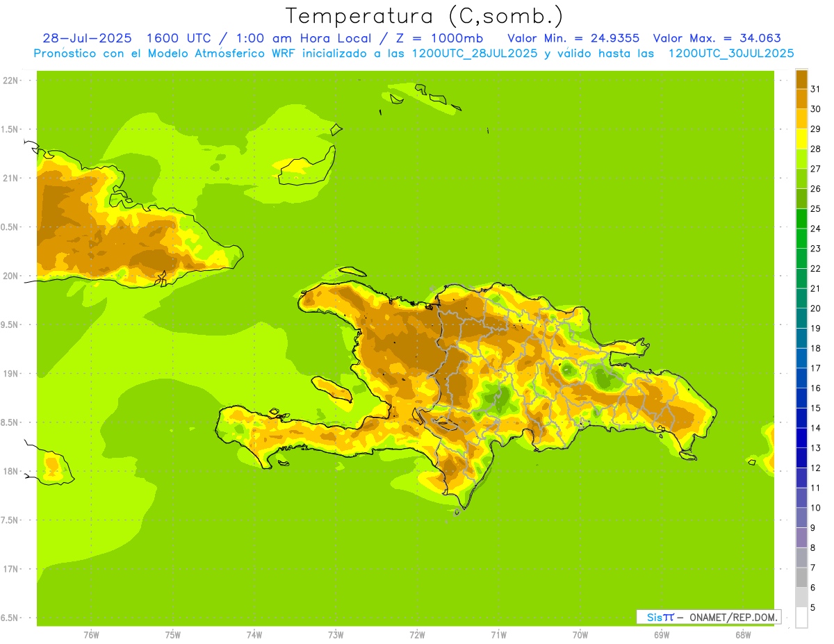Screen dimensions: 834x644
Task: Click the "68W" longitude axis label
Action: point(743,635)
